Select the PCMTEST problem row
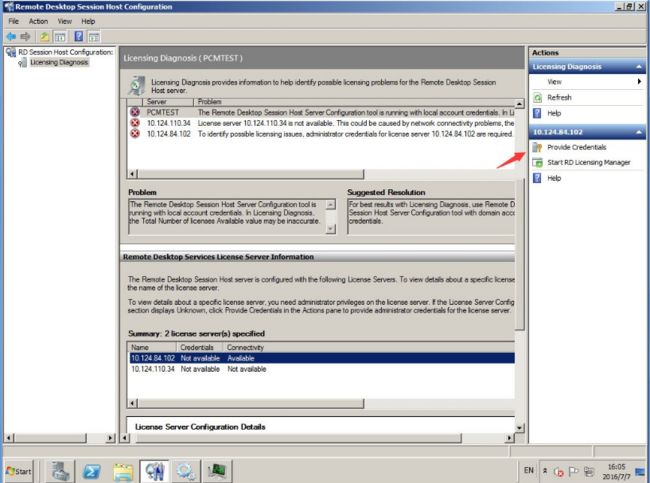The width and height of the screenshot is (650, 483). point(322,112)
